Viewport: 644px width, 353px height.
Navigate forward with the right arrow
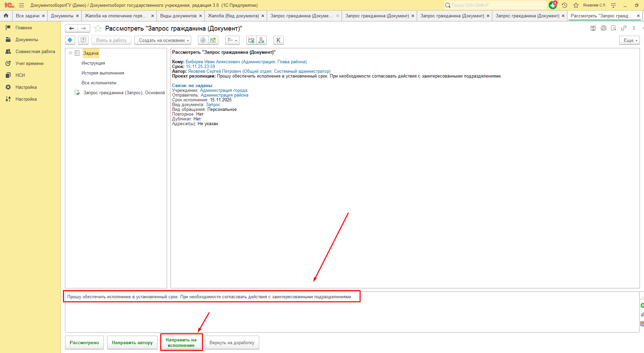(x=84, y=29)
